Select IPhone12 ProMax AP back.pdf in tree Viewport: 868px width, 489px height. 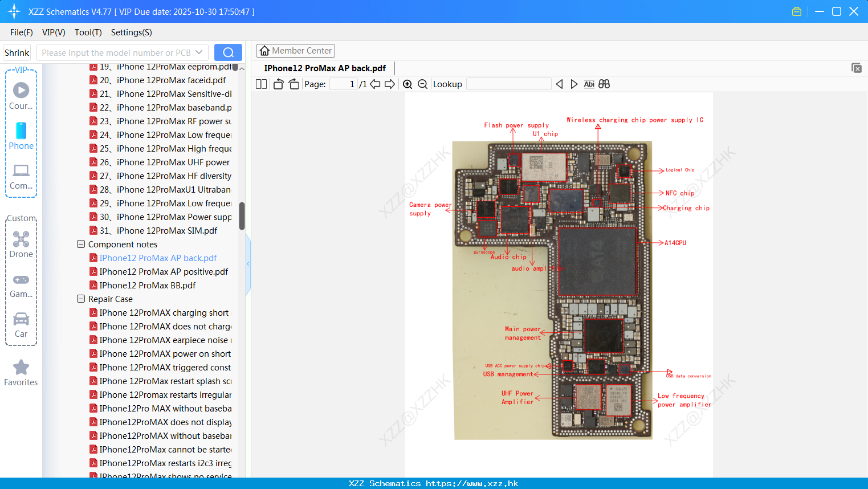[x=153, y=258]
